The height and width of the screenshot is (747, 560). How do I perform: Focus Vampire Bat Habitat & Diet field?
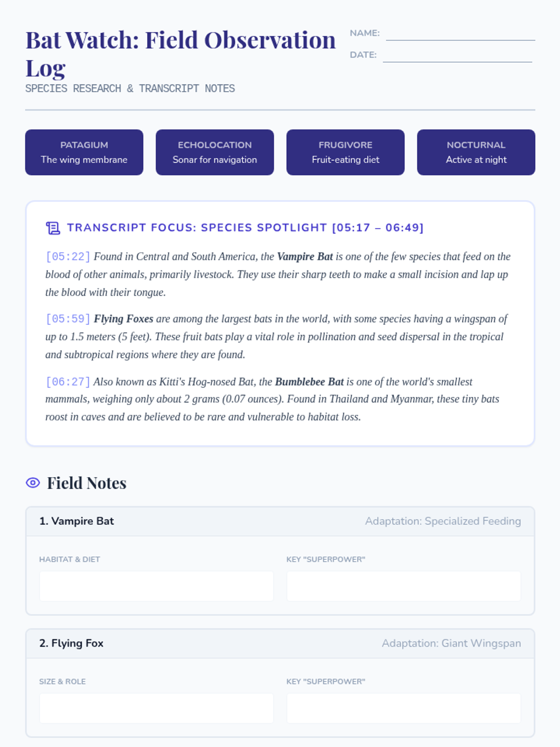[156, 586]
